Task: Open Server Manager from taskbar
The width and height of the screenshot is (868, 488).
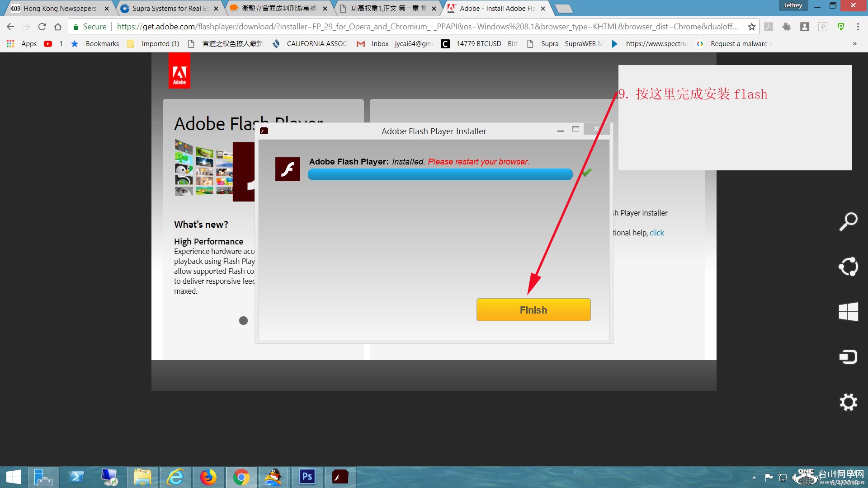Action: 44,477
